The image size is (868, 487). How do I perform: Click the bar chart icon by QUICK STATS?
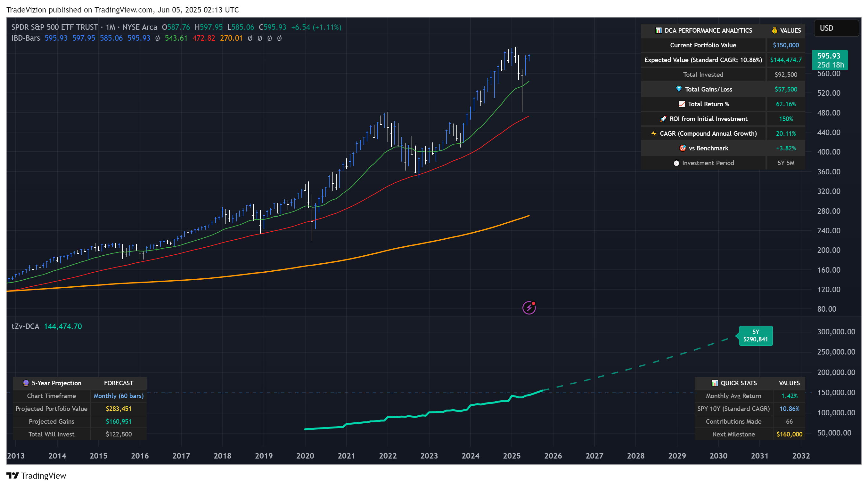(x=714, y=383)
